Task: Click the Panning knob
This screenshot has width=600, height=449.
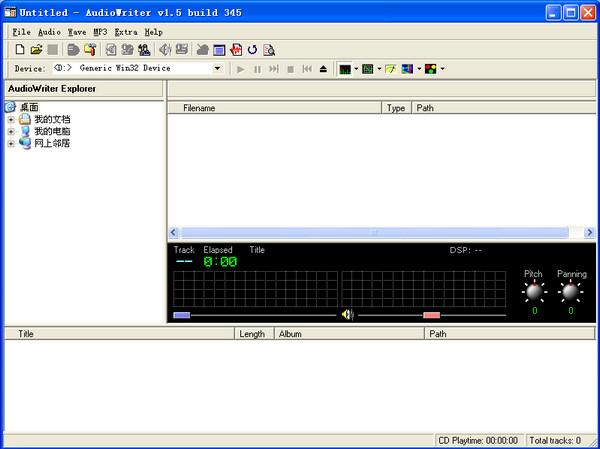Action: 570,292
